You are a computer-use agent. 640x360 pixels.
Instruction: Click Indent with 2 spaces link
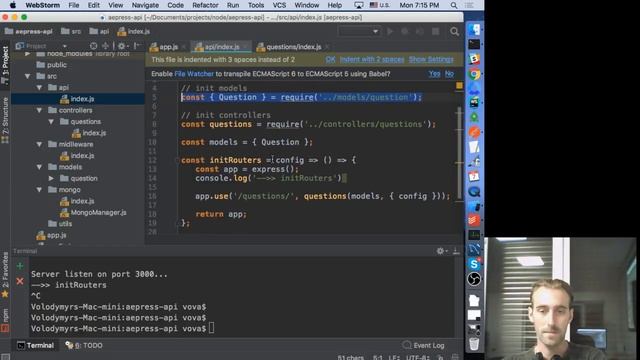tap(372, 60)
